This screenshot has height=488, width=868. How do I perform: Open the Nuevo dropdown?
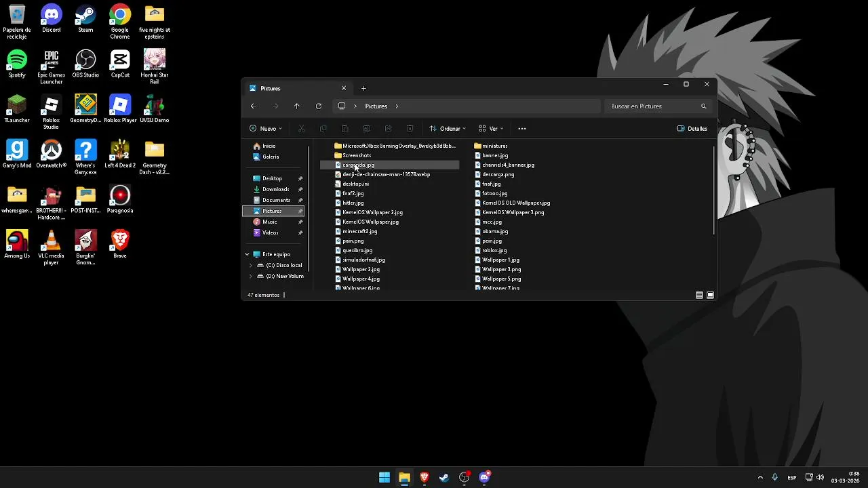click(266, 129)
